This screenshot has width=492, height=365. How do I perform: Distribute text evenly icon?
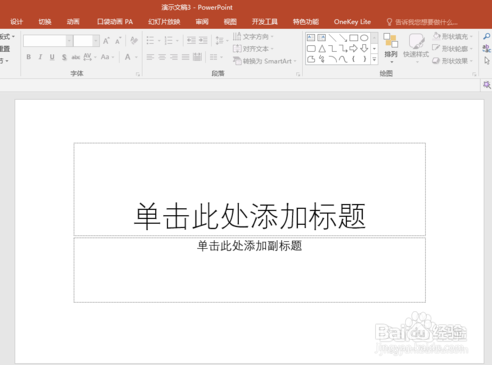pos(197,57)
